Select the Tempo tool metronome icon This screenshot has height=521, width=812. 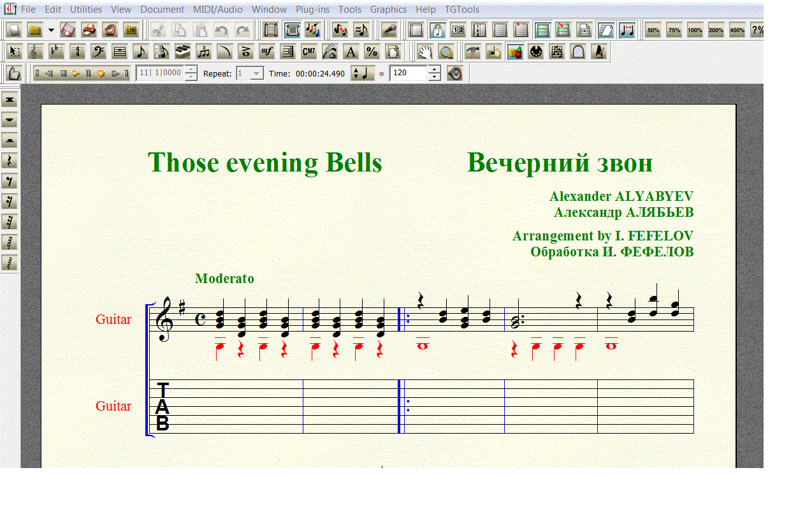click(x=599, y=52)
